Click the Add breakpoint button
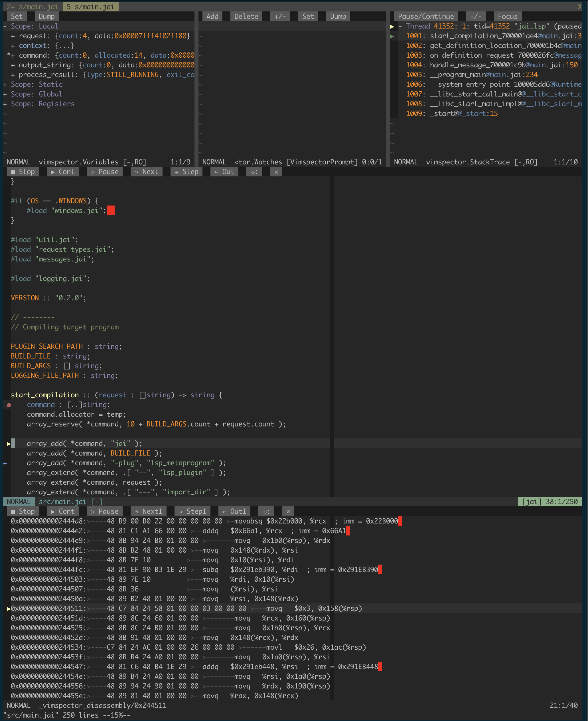This screenshot has width=588, height=721. pyautogui.click(x=213, y=16)
